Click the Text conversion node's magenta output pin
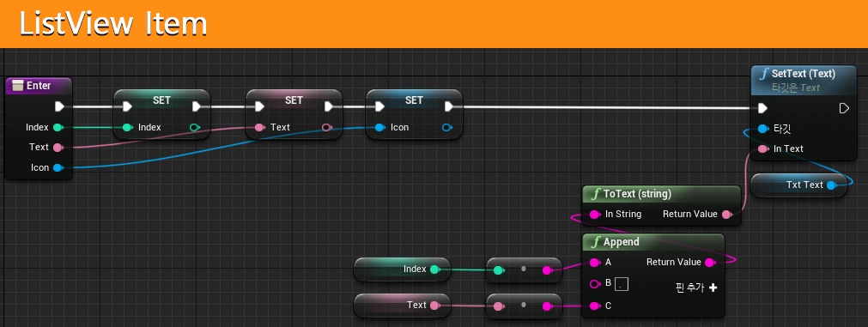 click(548, 306)
